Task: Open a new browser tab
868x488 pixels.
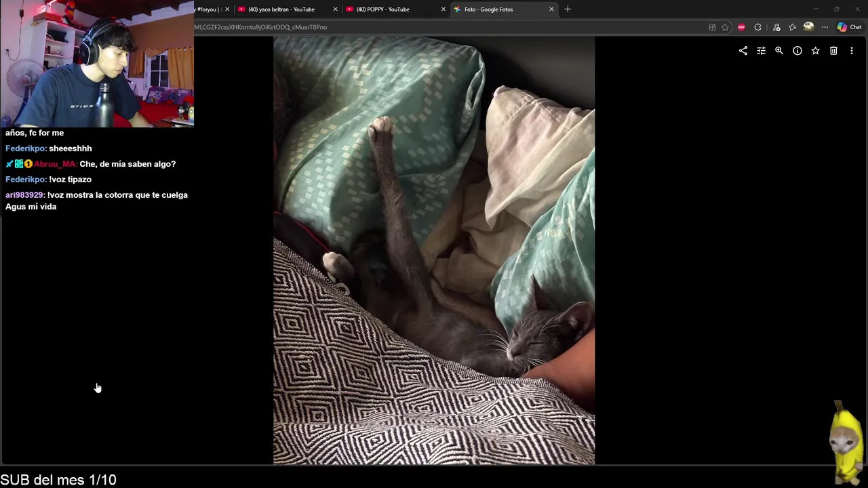Action: tap(568, 9)
